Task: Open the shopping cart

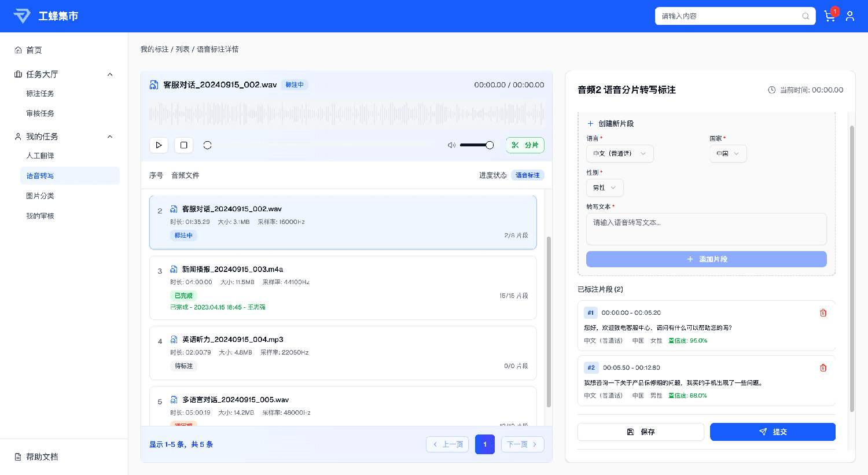Action: pyautogui.click(x=829, y=16)
